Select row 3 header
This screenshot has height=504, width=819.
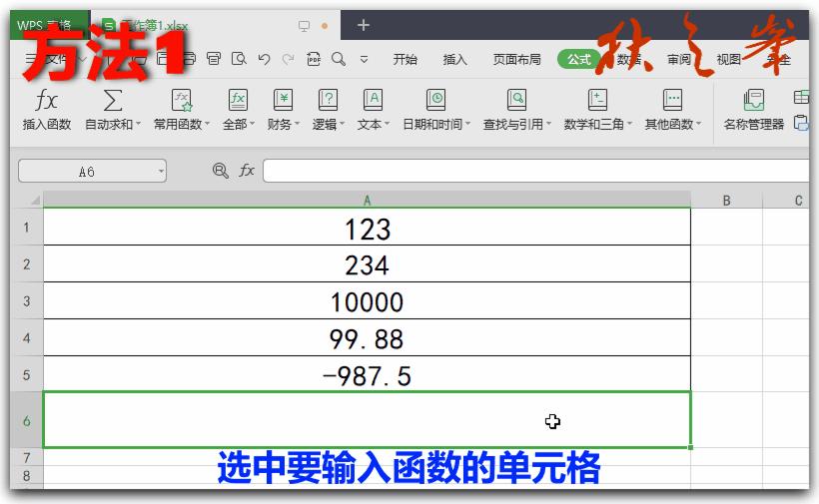[27, 301]
